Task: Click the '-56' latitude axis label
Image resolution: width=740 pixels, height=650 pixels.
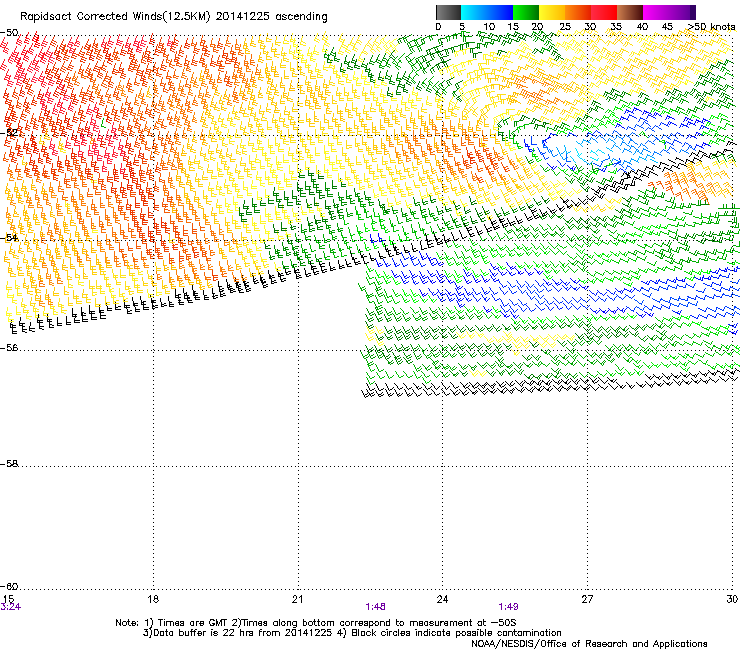Action: [9, 347]
